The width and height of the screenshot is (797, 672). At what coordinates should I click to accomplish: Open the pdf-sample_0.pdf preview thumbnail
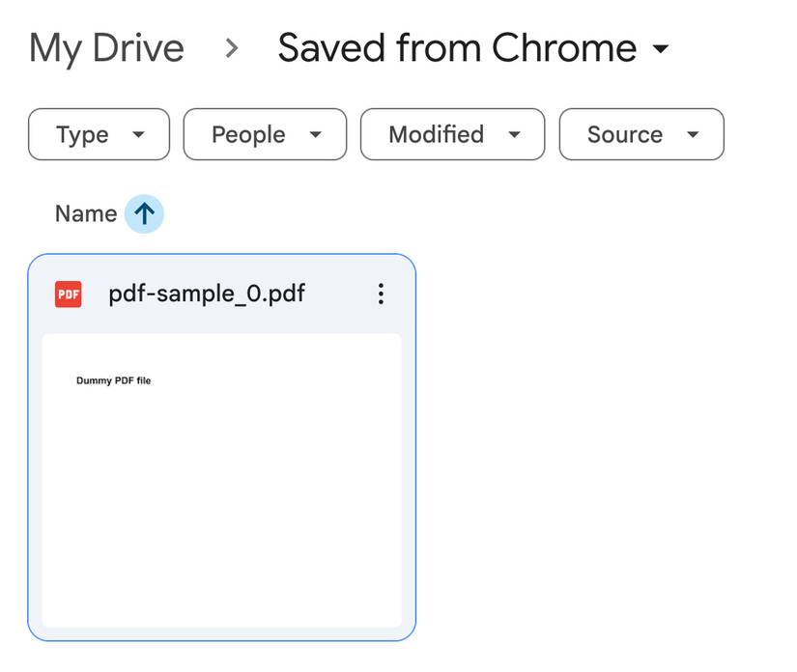[222, 478]
